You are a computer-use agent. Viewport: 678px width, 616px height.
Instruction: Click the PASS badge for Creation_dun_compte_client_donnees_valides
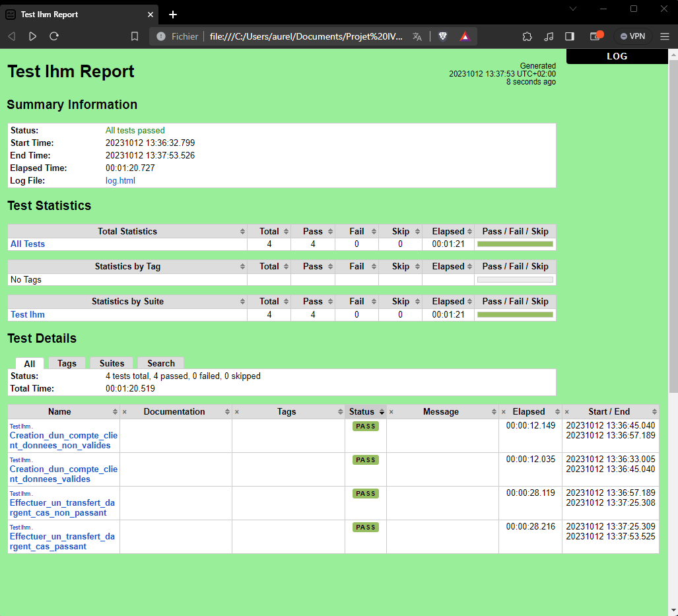pos(366,460)
